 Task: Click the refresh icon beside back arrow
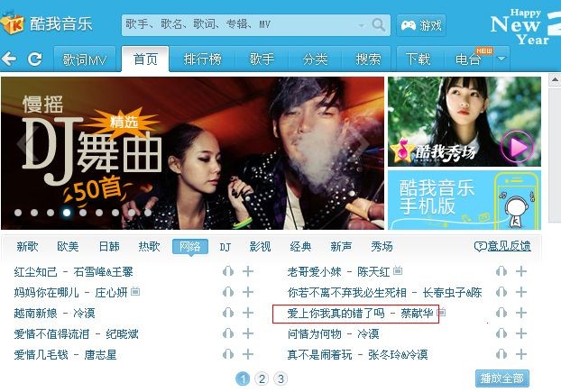pos(34,59)
